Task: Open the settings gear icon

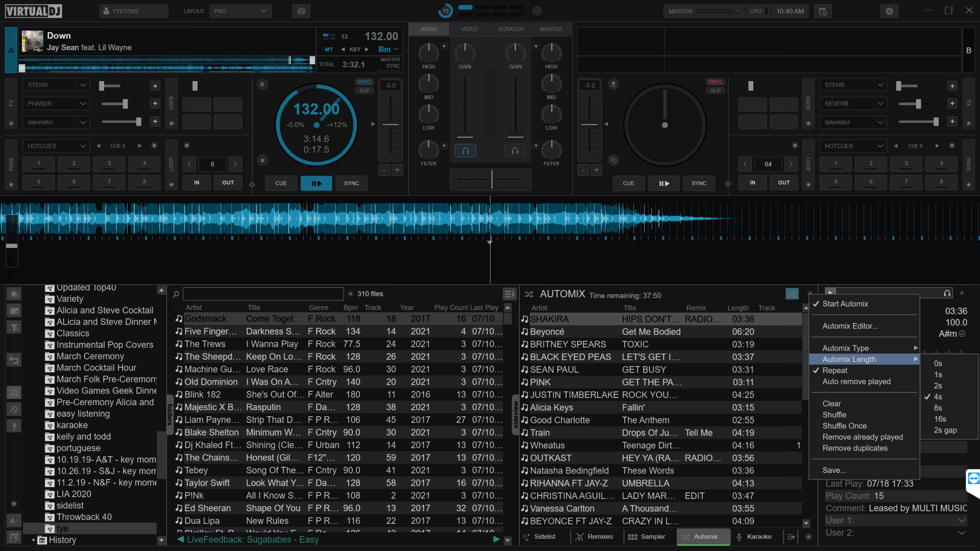Action: click(x=889, y=11)
